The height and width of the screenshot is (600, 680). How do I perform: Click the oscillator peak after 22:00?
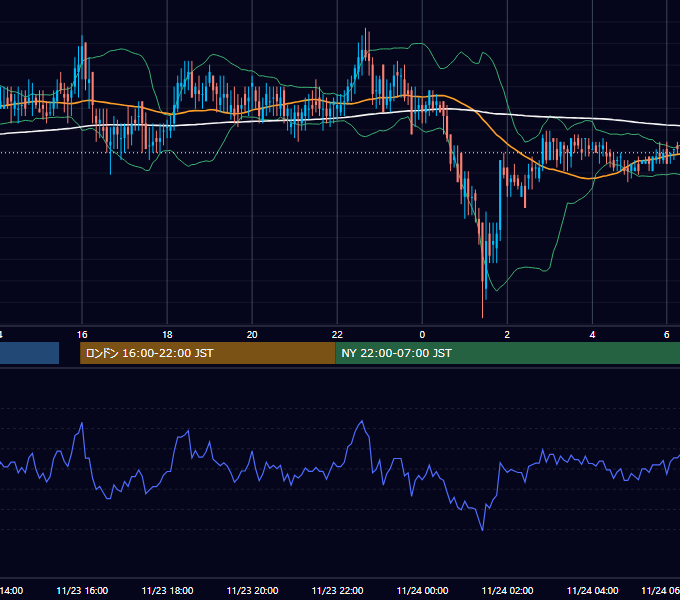pyautogui.click(x=362, y=421)
